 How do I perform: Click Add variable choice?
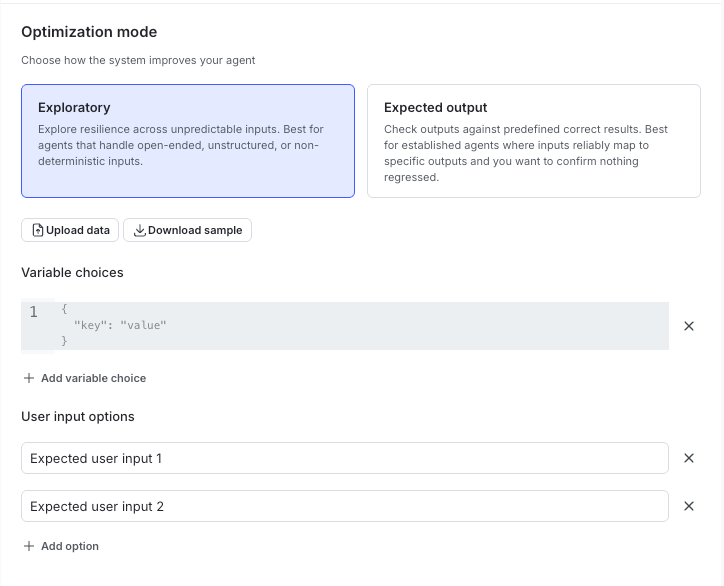84,378
